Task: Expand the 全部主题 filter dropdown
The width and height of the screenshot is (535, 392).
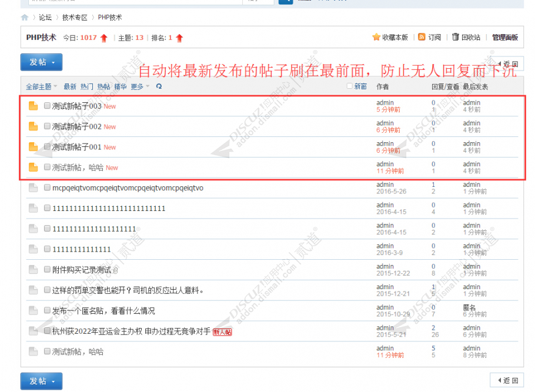Action: click(x=42, y=86)
